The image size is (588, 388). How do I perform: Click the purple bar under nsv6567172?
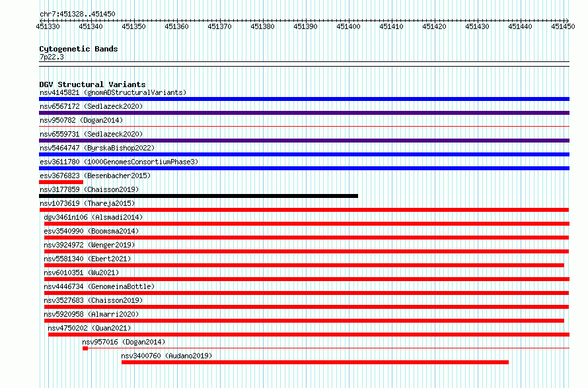[x=304, y=113]
